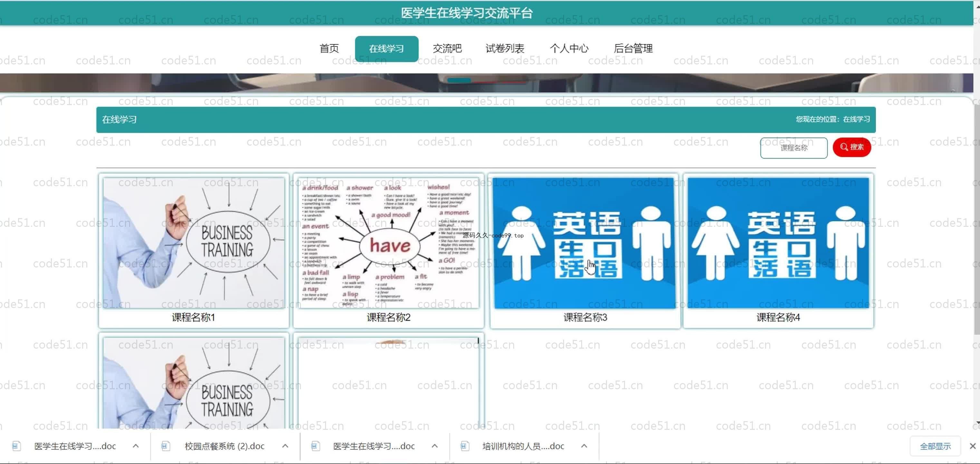Click 全部显示 to show all downloads

935,446
